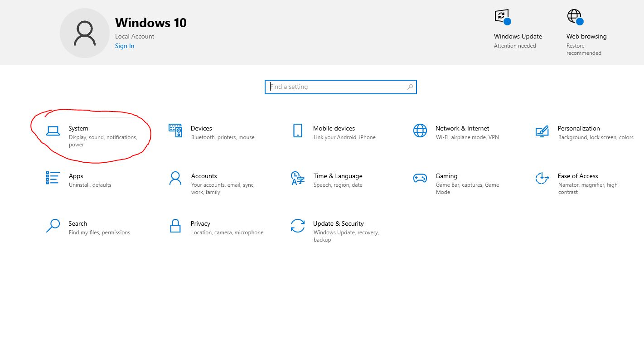This screenshot has height=339, width=644.
Task: Open Update & Security refresh icon
Action: point(298,226)
